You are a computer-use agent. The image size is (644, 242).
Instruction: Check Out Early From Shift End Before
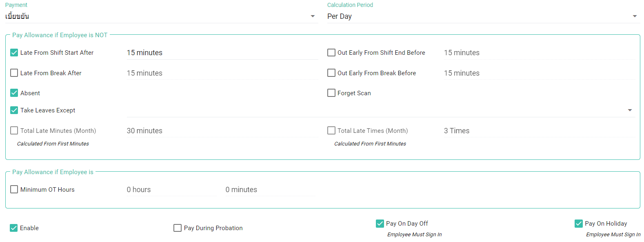point(331,53)
